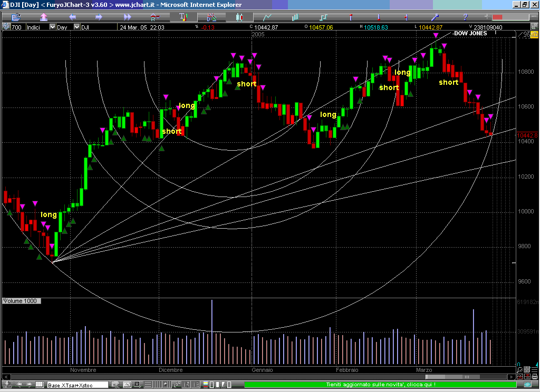
Task: Click the magnifier zoom icon at bottom right
Action: point(520,370)
